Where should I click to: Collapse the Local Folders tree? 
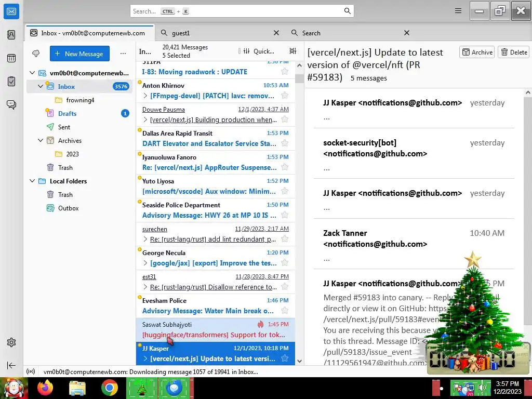click(x=32, y=181)
